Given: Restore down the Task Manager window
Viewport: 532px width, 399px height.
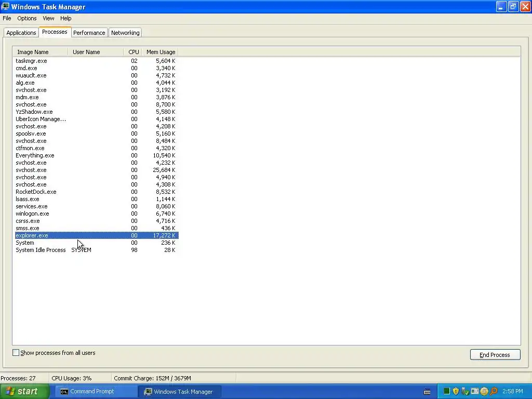Looking at the screenshot, I should click(513, 6).
